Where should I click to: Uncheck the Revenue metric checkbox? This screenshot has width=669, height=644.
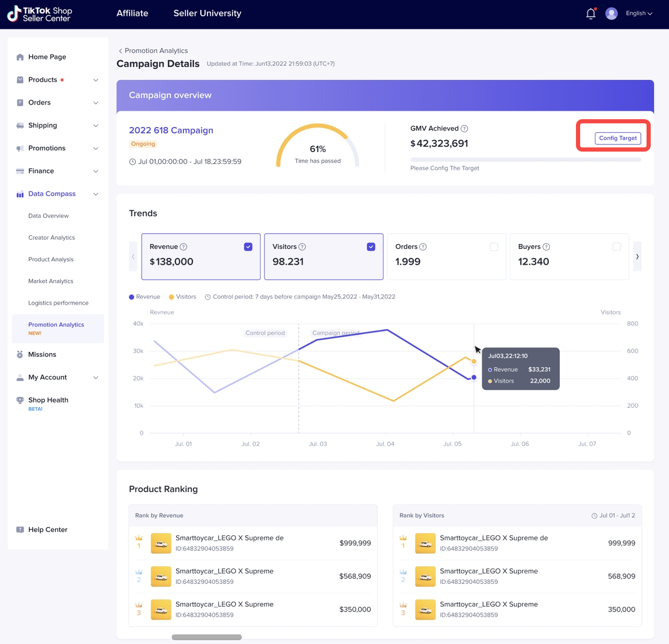248,247
